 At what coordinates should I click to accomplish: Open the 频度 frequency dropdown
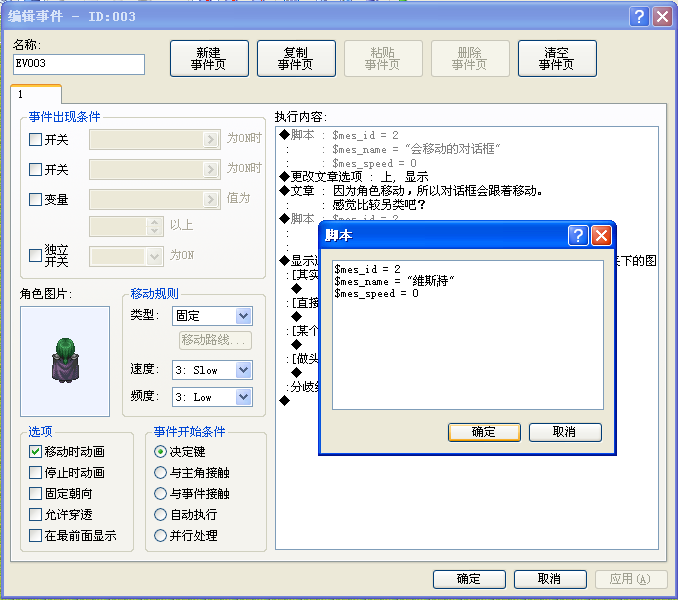[x=243, y=397]
